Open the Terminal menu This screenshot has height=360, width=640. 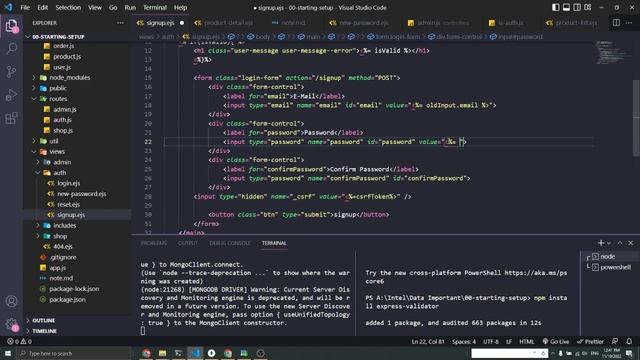click(155, 7)
